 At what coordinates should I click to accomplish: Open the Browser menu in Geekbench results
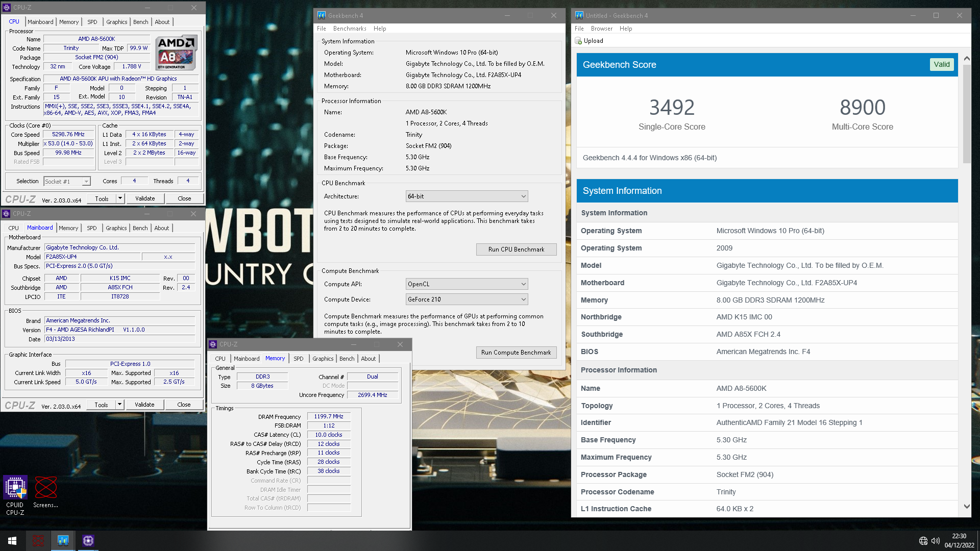pyautogui.click(x=601, y=29)
